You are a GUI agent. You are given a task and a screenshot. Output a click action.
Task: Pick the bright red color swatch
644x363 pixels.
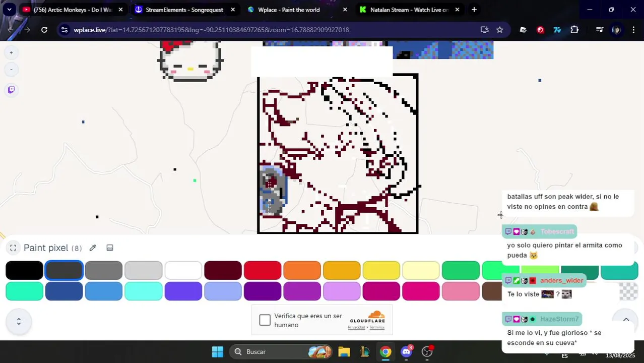pyautogui.click(x=263, y=270)
